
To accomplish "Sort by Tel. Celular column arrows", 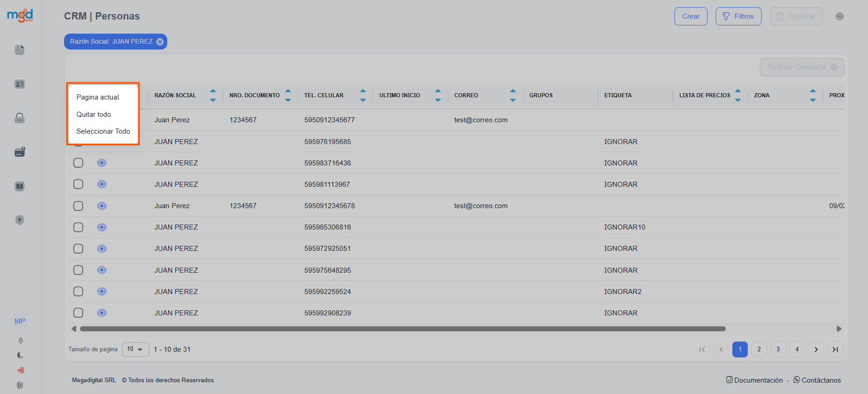I will (x=363, y=95).
